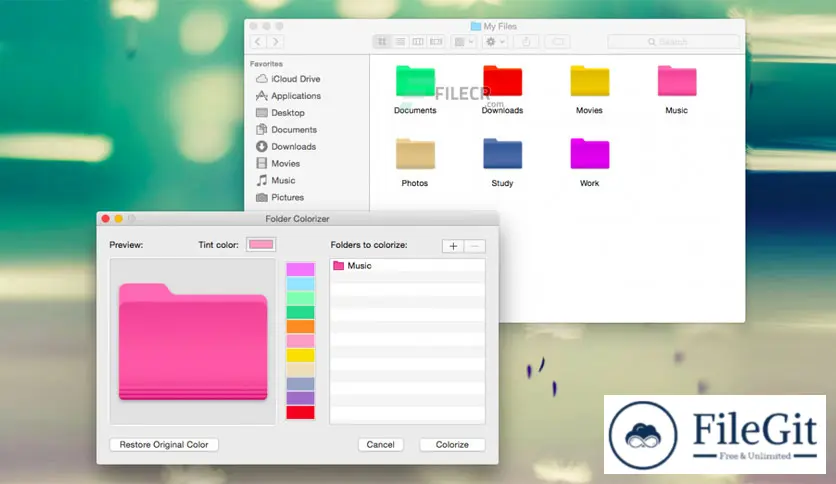Go forward in Finder window
Viewport: 836px width, 484px height.
pyautogui.click(x=275, y=42)
